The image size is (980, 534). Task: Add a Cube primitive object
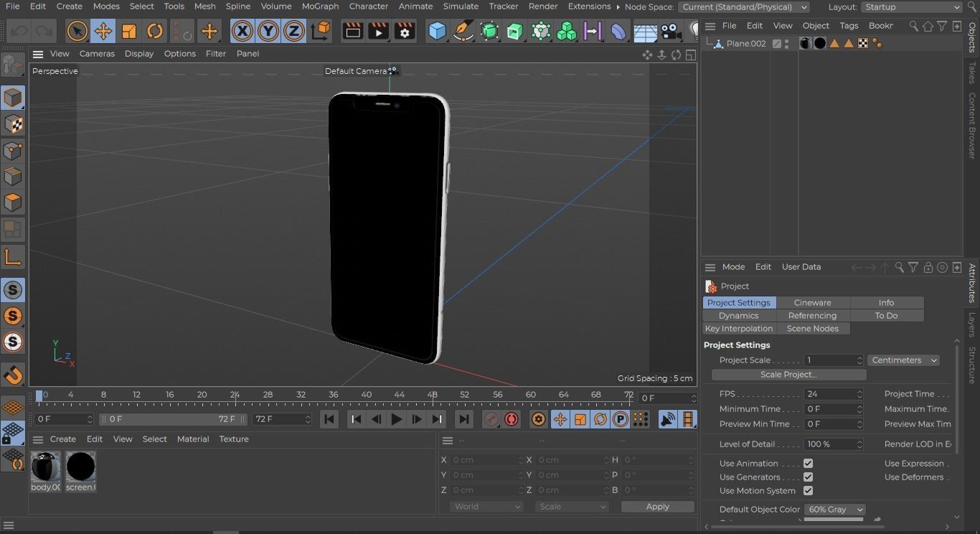point(437,32)
